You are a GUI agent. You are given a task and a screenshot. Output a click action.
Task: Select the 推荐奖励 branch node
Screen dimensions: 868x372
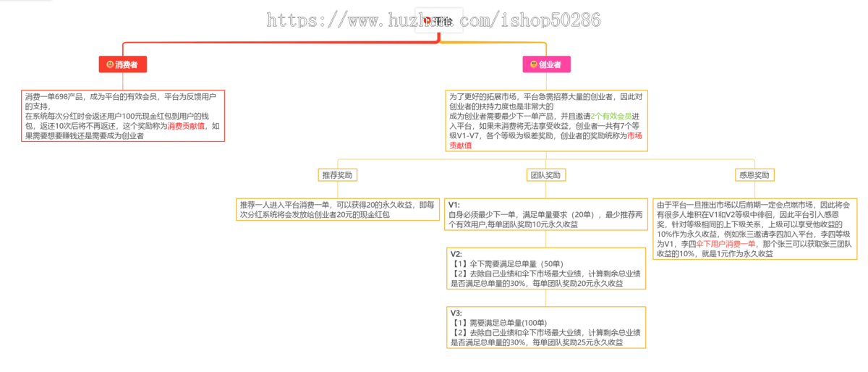(x=339, y=175)
